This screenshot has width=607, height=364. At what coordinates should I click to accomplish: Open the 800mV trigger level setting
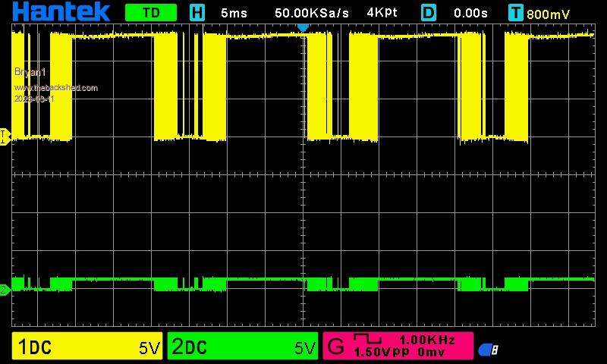click(x=549, y=14)
